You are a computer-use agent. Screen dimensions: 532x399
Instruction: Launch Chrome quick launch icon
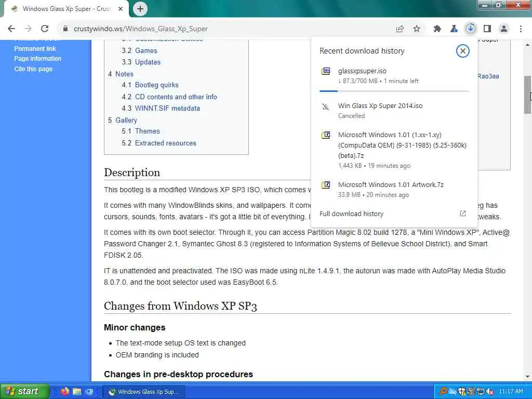(89, 392)
